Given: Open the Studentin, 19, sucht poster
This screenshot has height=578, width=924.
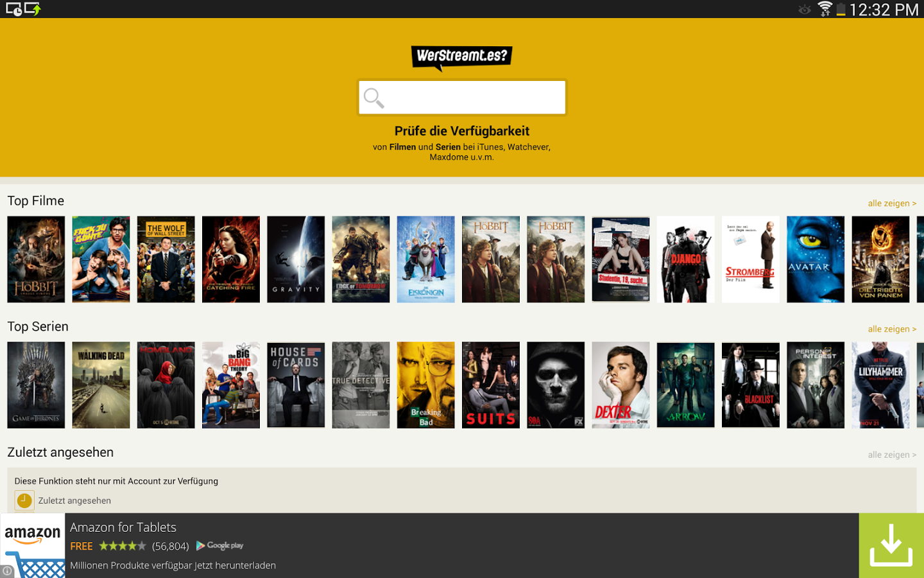Looking at the screenshot, I should point(620,259).
